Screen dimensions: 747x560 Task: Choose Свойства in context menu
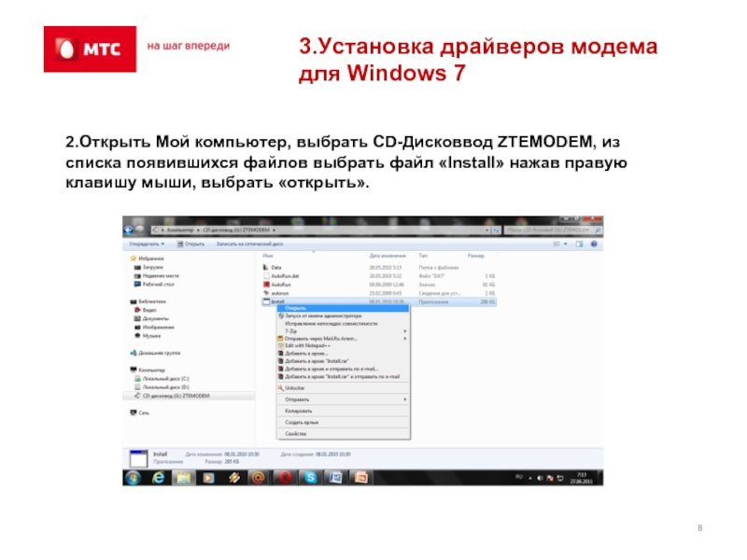point(343,434)
